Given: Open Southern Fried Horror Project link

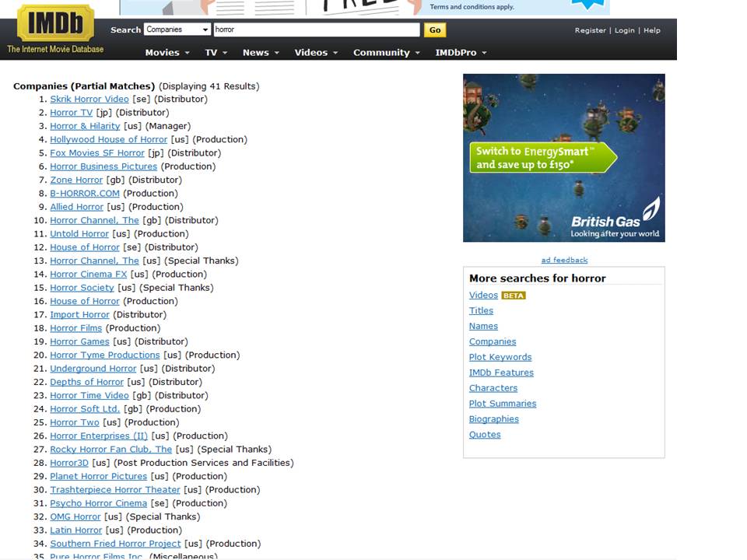Looking at the screenshot, I should coord(115,544).
